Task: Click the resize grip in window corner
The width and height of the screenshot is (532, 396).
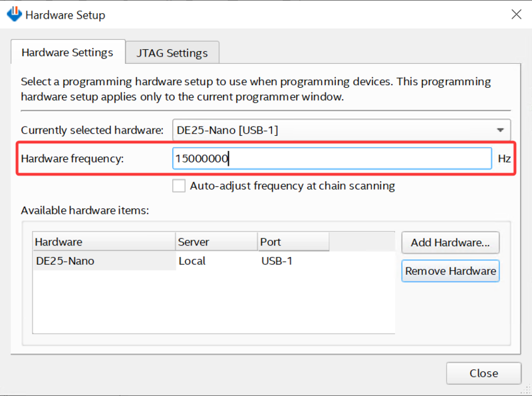Action: 526,390
